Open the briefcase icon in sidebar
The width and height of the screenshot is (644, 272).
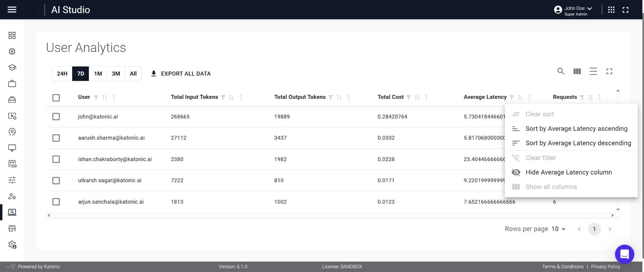(12, 83)
